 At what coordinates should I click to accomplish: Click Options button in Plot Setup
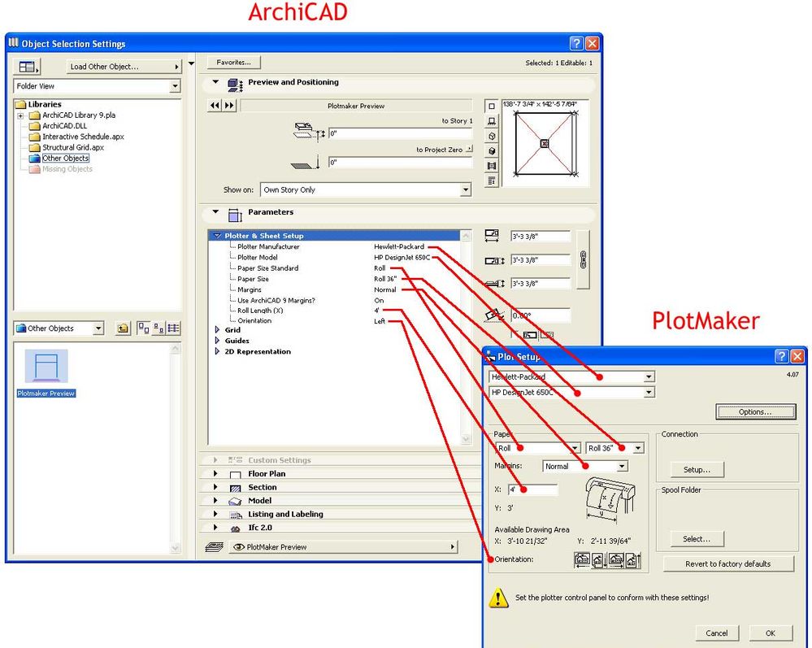pos(755,411)
